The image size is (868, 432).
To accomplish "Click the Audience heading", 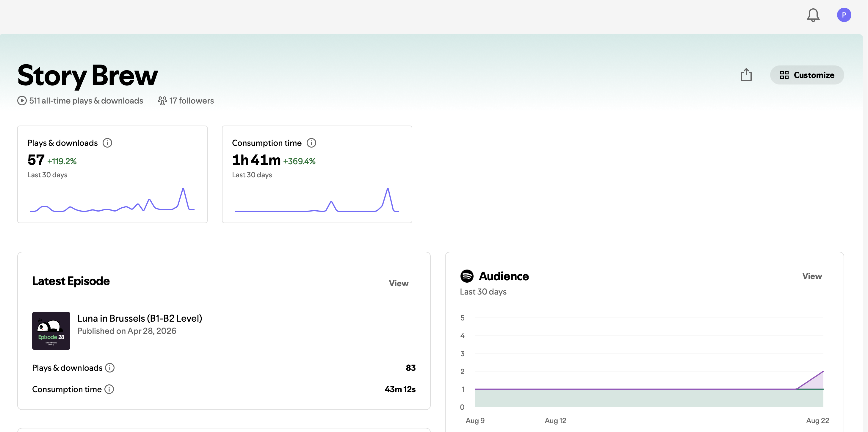I will tap(504, 276).
